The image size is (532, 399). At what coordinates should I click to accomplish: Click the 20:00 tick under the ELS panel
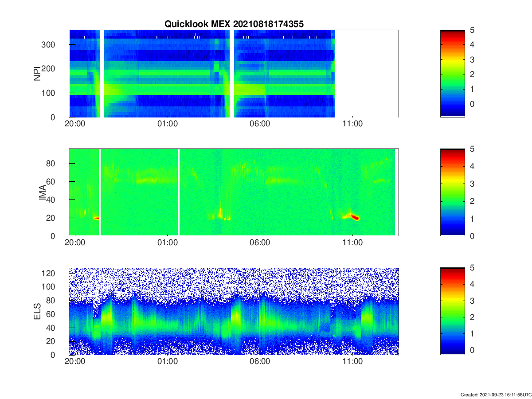tap(75, 361)
